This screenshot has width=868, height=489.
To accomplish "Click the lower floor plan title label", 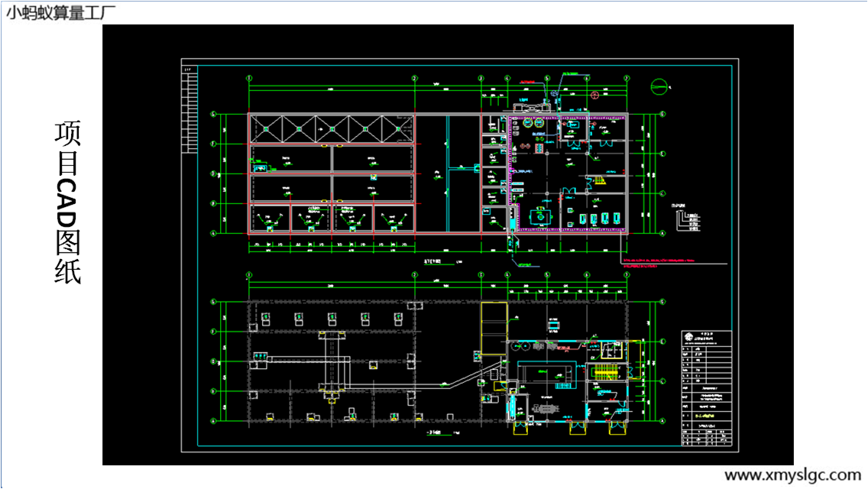I will pos(434,433).
